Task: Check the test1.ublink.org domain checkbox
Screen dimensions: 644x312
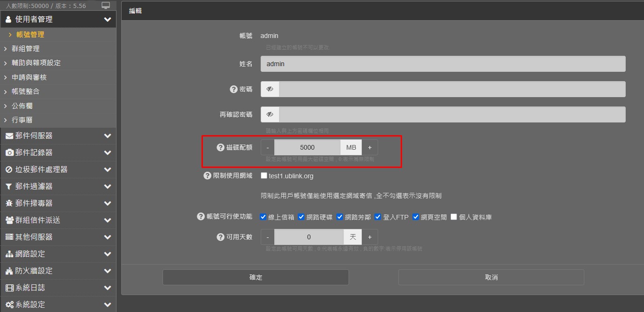Action: [264, 176]
